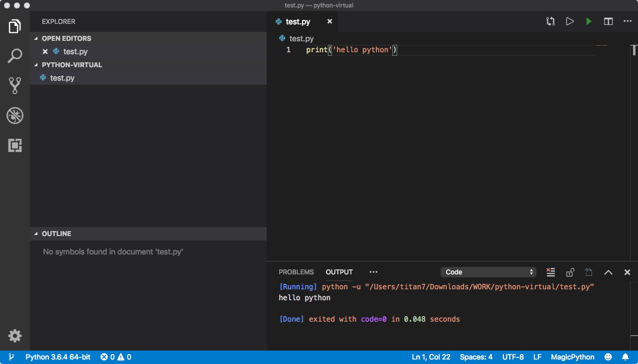
Task: Change language mode via MagicPython indicator
Action: (572, 357)
